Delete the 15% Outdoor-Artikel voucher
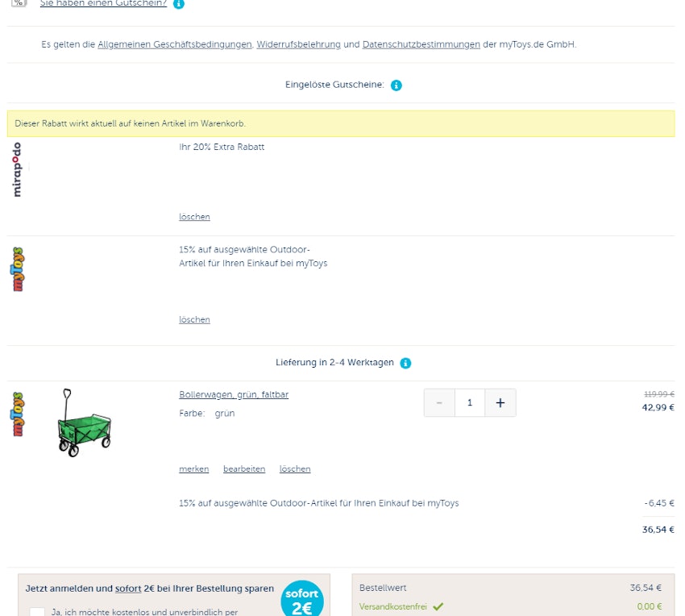 point(194,320)
